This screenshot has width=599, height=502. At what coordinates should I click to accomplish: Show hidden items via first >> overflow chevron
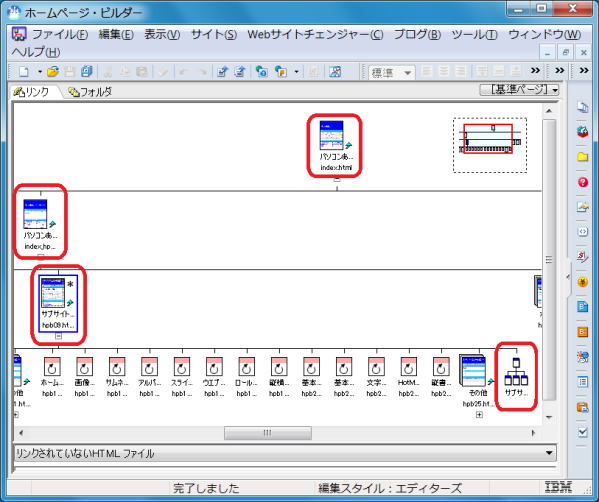[536, 71]
